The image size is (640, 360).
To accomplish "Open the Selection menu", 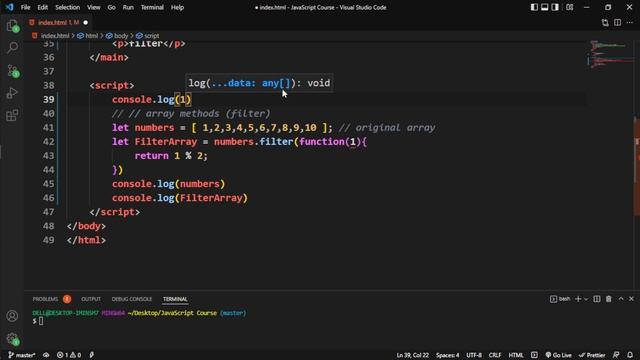I will pyautogui.click(x=67, y=7).
